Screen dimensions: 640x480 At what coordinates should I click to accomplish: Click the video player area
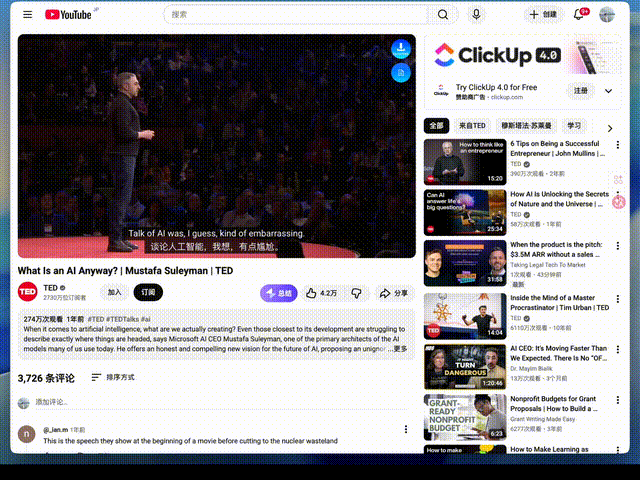(x=217, y=146)
